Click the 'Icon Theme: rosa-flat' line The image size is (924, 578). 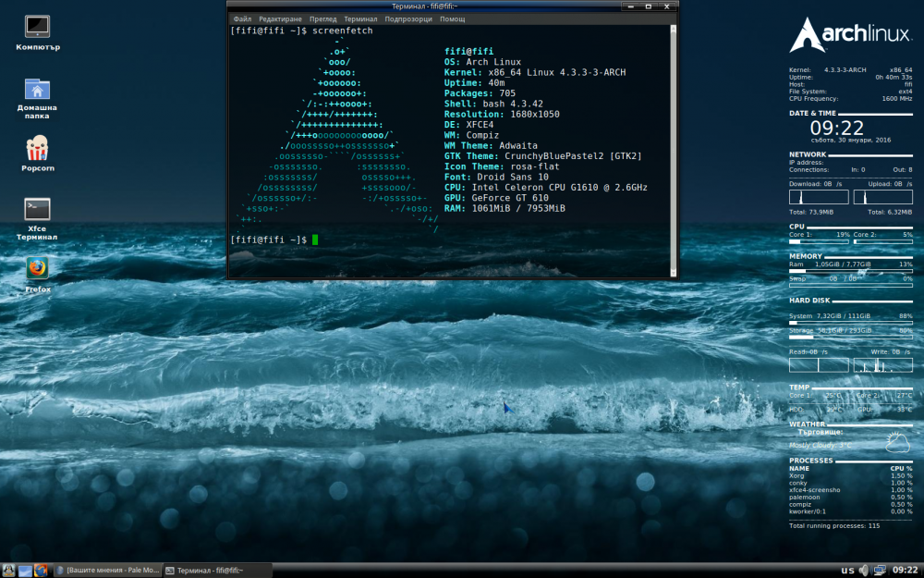click(x=502, y=166)
